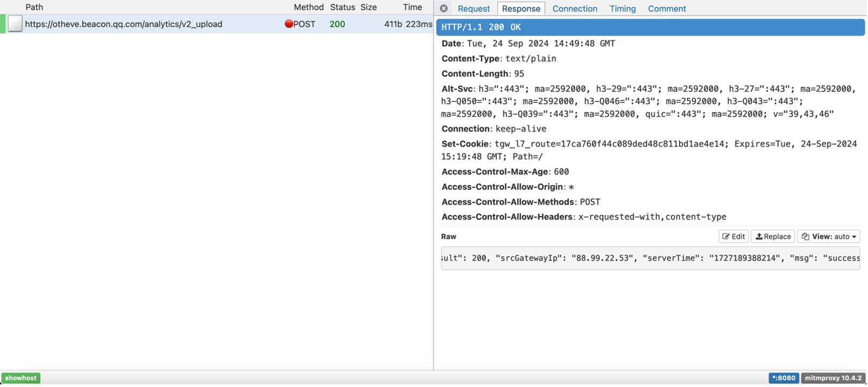868x387 pixels.
Task: Click the mitmproxy 10.4.2 version badge
Action: pos(833,378)
